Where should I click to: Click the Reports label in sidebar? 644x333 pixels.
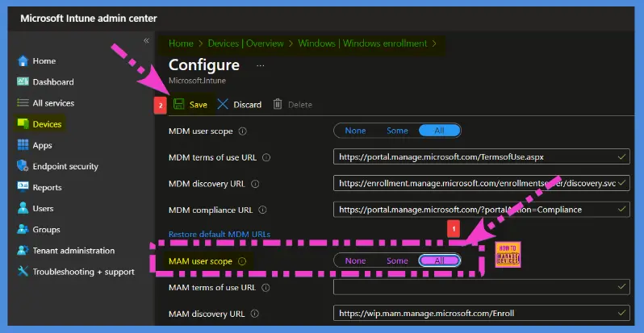click(47, 187)
